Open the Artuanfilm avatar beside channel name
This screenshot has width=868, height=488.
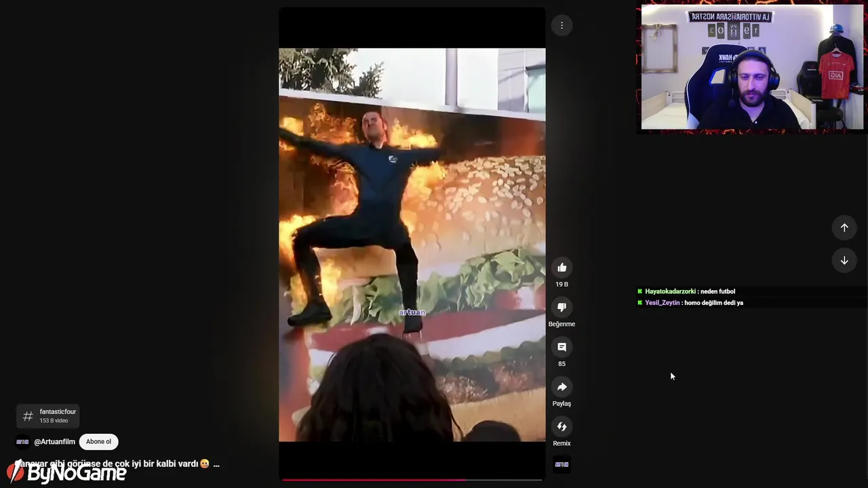pyautogui.click(x=22, y=442)
